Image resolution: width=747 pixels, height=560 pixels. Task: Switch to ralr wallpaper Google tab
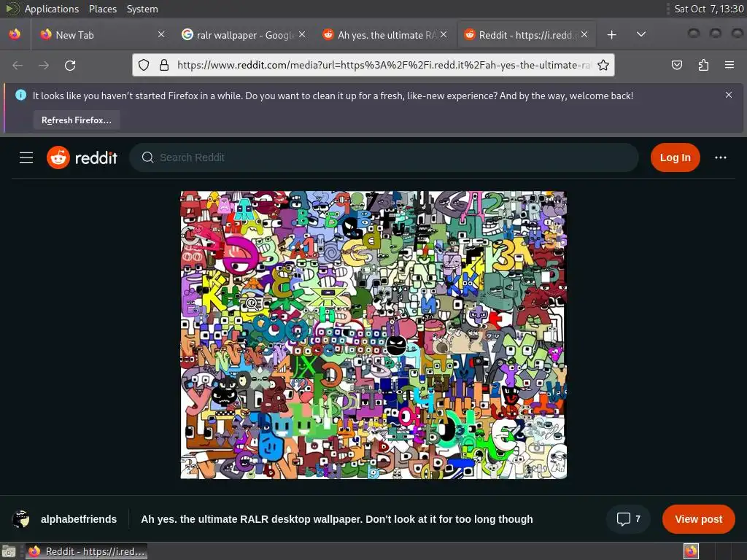coord(244,35)
